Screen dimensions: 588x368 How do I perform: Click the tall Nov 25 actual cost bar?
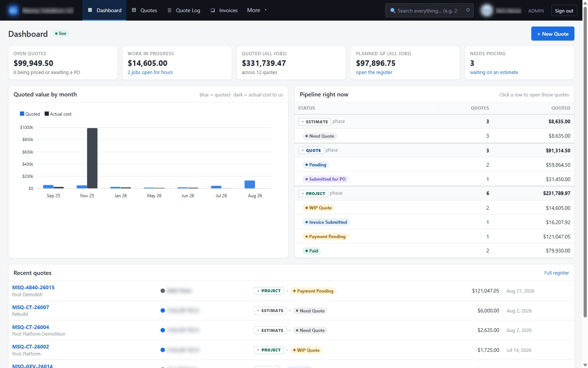[92, 158]
